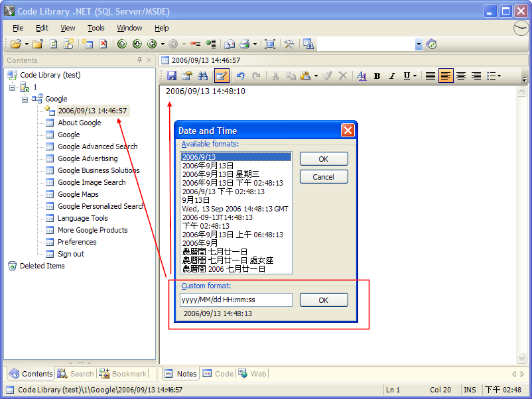Image resolution: width=532 pixels, height=399 pixels.
Task: Click the Custom format text field
Action: pyautogui.click(x=236, y=300)
